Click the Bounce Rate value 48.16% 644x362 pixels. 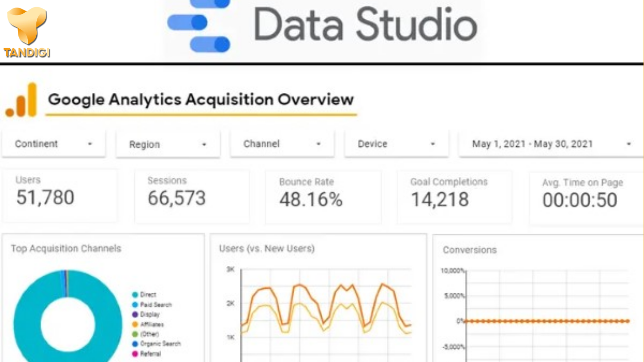point(311,200)
